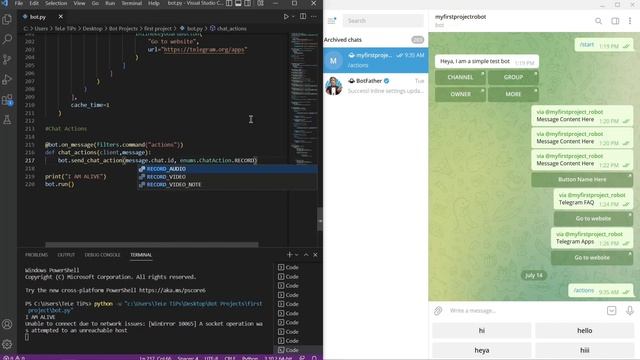Image resolution: width=640 pixels, height=360 pixels.
Task: Open Telegram chat's three-dot menu
Action: [x=630, y=21]
